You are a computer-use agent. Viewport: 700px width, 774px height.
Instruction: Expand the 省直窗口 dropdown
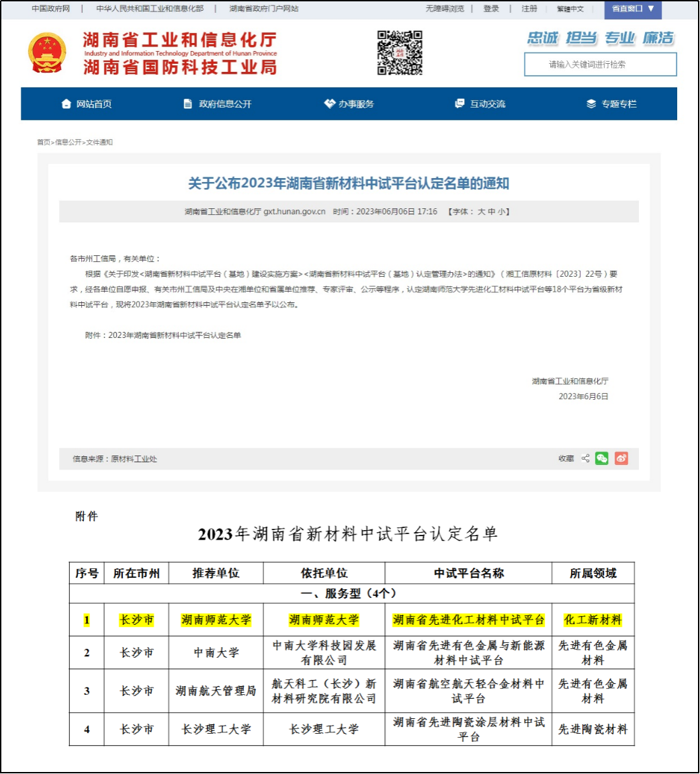point(633,9)
